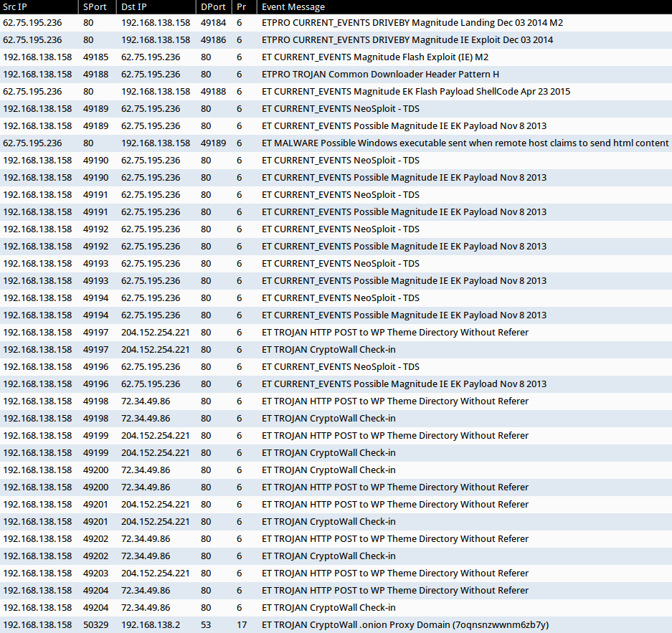
Task: Sort by the DPort column header
Action: click(213, 7)
